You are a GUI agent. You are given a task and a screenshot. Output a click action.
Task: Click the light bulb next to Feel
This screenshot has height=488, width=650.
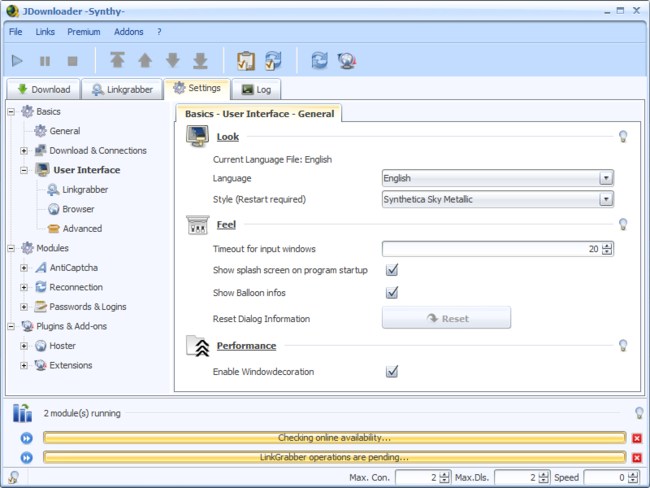pyautogui.click(x=623, y=224)
